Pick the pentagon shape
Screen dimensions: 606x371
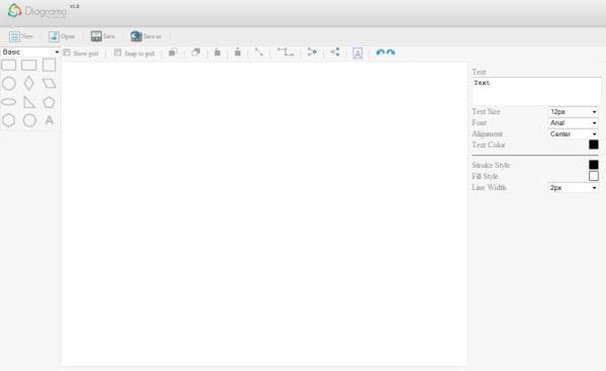tap(49, 102)
